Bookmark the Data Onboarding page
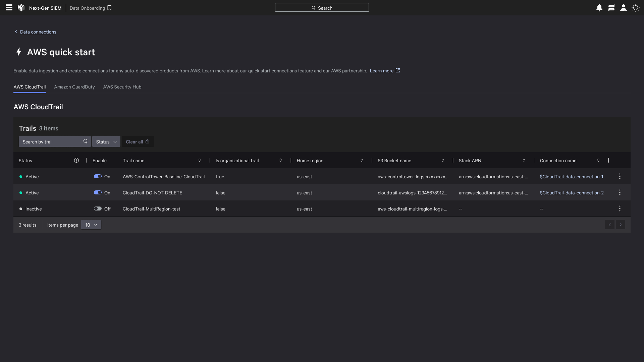This screenshot has width=644, height=362. coord(109,7)
